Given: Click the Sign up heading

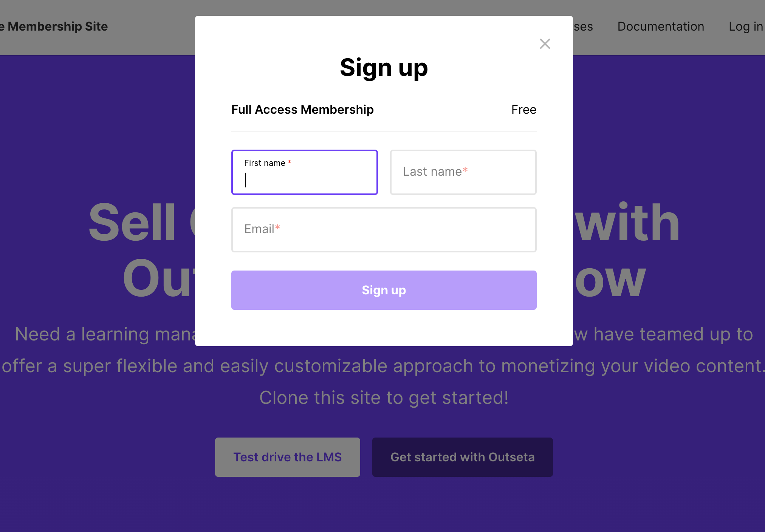Looking at the screenshot, I should point(384,68).
